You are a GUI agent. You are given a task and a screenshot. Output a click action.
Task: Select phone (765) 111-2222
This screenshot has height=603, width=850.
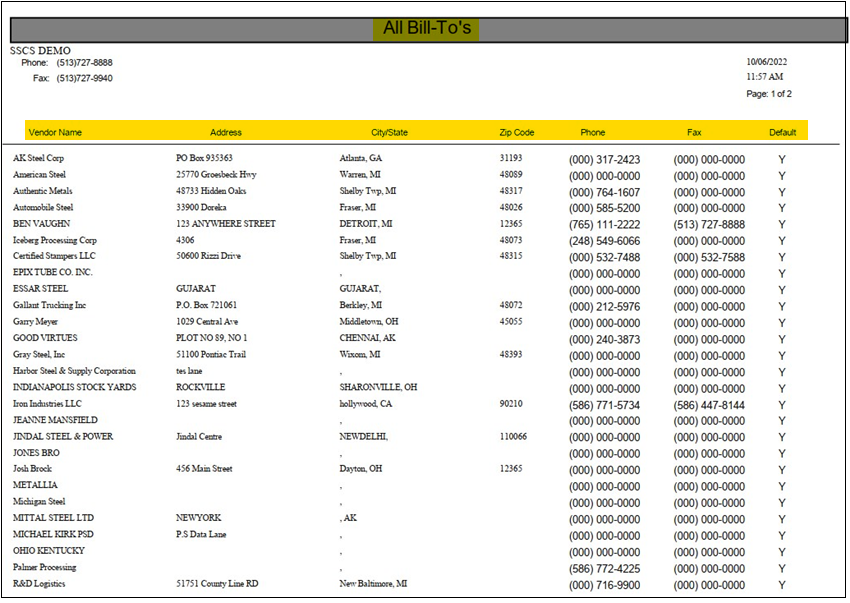(604, 224)
